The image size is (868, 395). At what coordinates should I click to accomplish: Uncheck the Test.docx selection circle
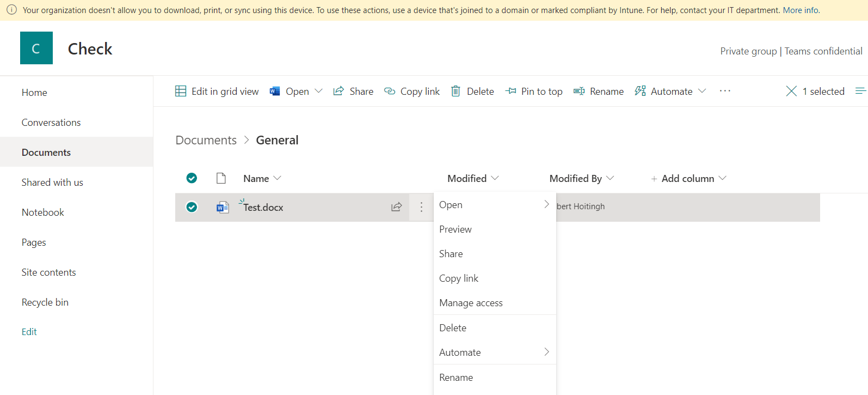click(x=192, y=207)
